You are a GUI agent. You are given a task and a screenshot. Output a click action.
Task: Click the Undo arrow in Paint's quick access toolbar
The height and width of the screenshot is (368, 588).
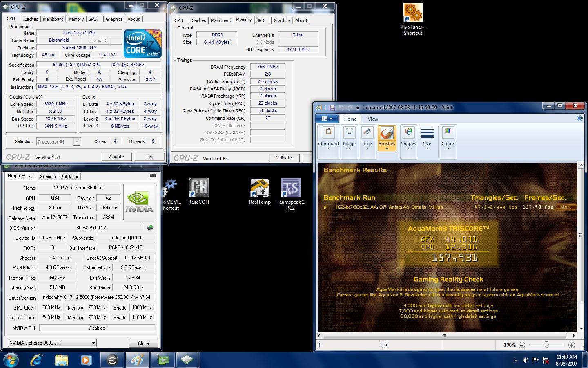(341, 108)
